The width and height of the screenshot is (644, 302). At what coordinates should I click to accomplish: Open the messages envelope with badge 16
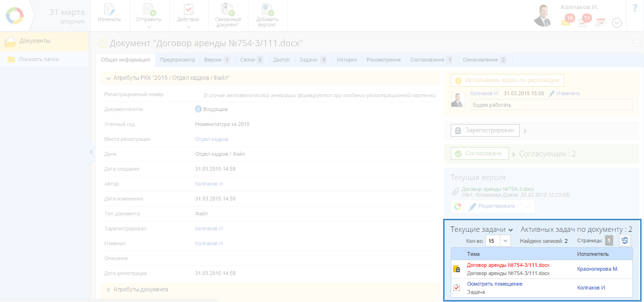click(x=566, y=22)
